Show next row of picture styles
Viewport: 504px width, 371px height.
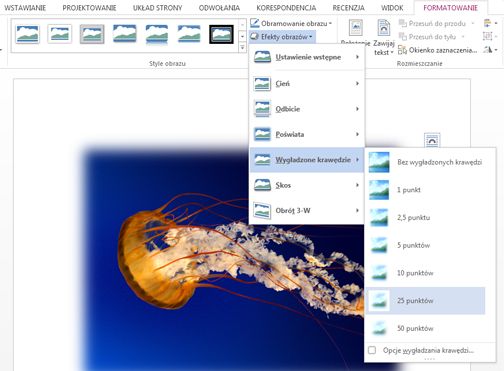(242, 36)
